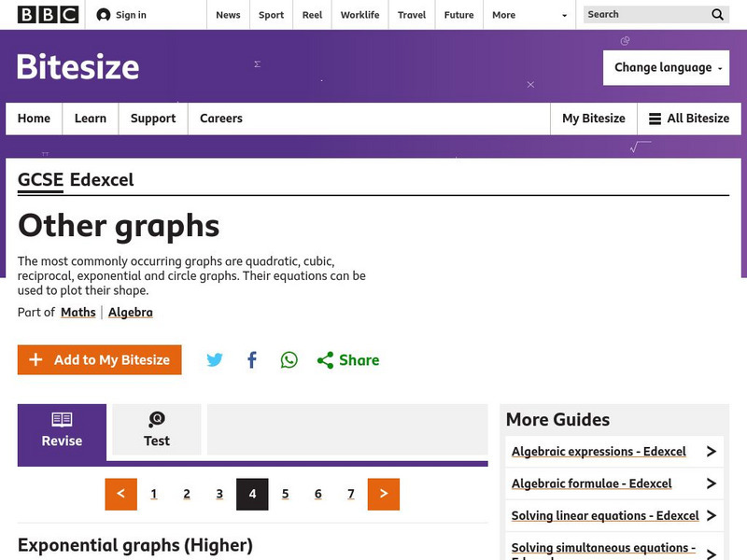Open News in the BBC top bar
Viewport: 747px width, 560px height.
tap(228, 15)
